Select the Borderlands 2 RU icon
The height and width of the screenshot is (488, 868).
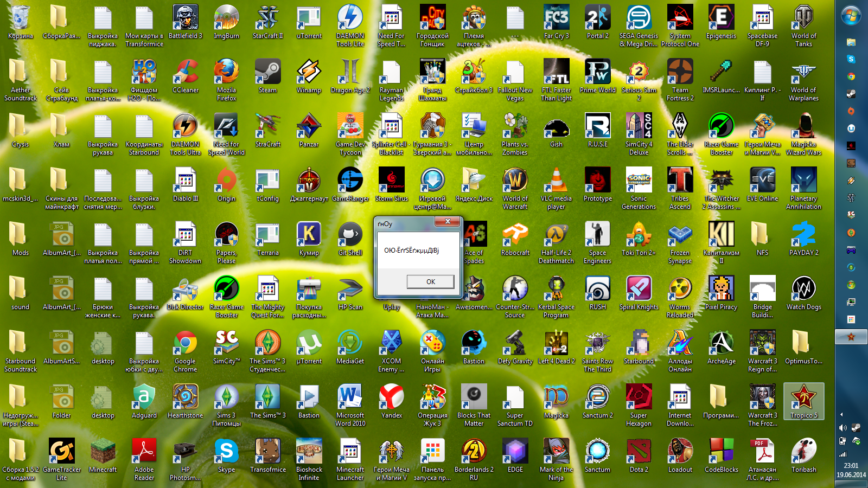(x=474, y=460)
